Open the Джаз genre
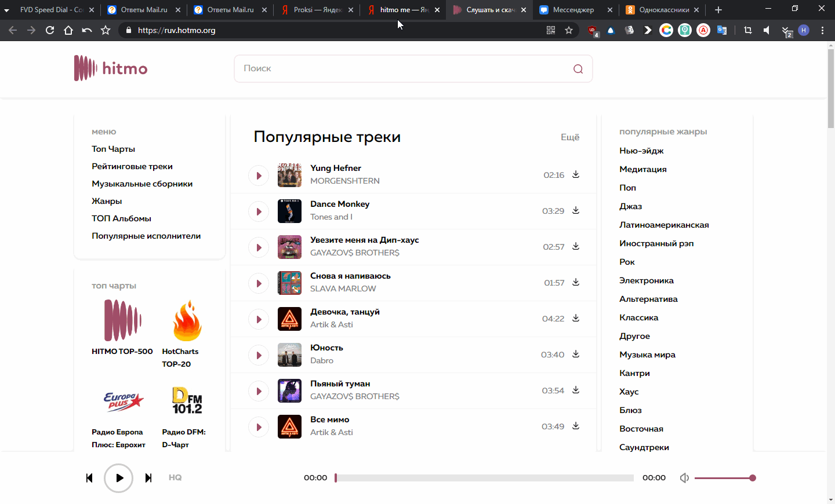 pos(630,206)
